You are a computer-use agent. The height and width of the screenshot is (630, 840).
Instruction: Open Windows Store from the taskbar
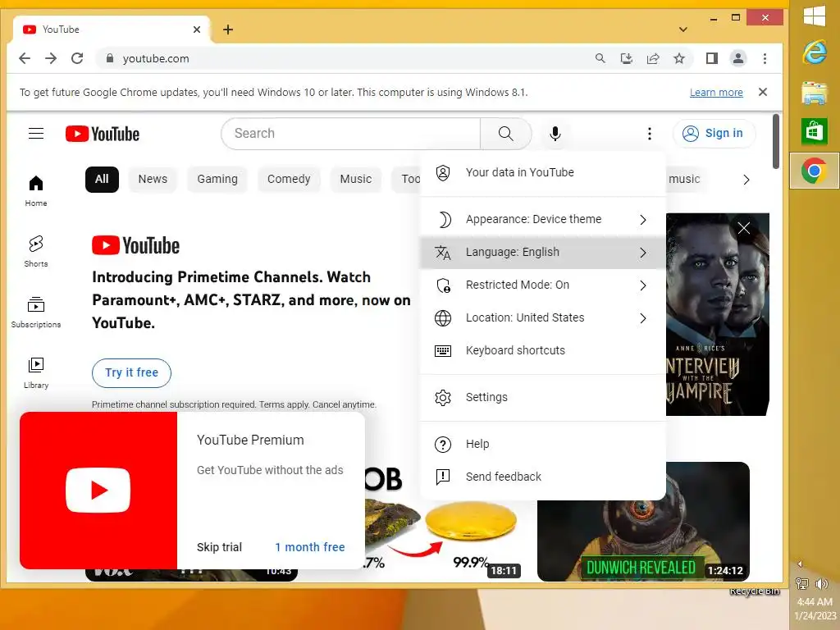click(x=815, y=132)
